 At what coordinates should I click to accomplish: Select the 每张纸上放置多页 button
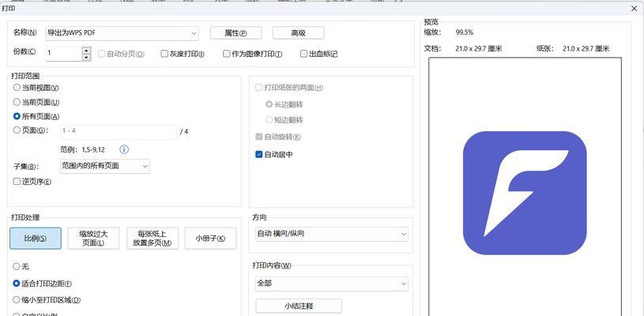click(x=152, y=239)
